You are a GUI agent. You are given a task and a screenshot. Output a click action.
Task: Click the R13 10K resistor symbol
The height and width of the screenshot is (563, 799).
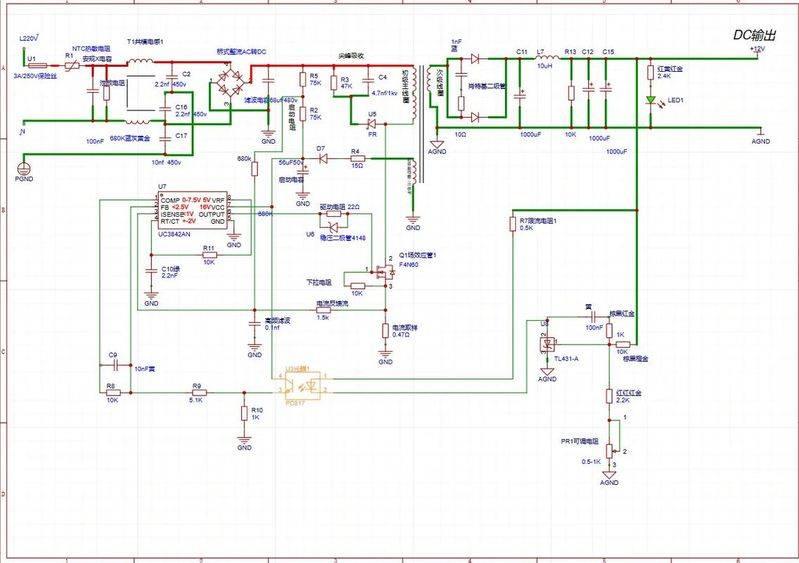571,93
